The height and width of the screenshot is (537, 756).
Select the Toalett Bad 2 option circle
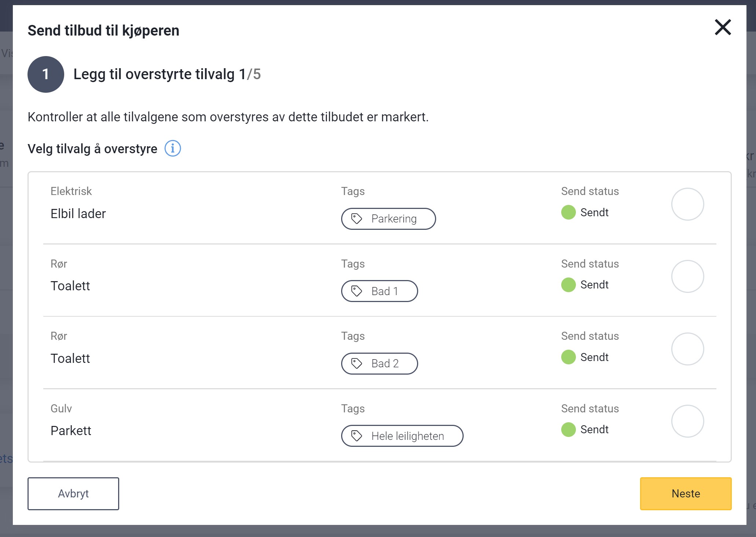(x=687, y=349)
